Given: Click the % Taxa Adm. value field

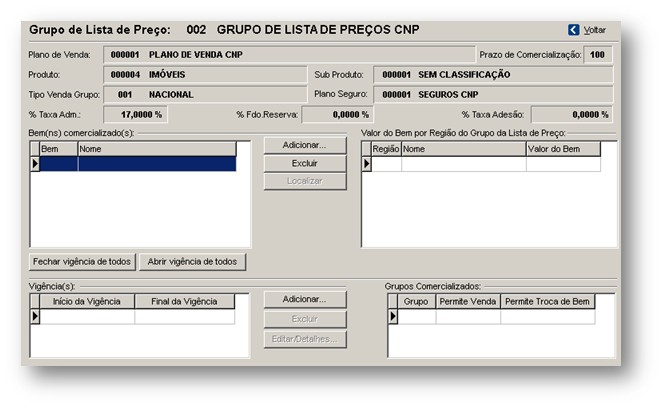Looking at the screenshot, I should point(135,115).
